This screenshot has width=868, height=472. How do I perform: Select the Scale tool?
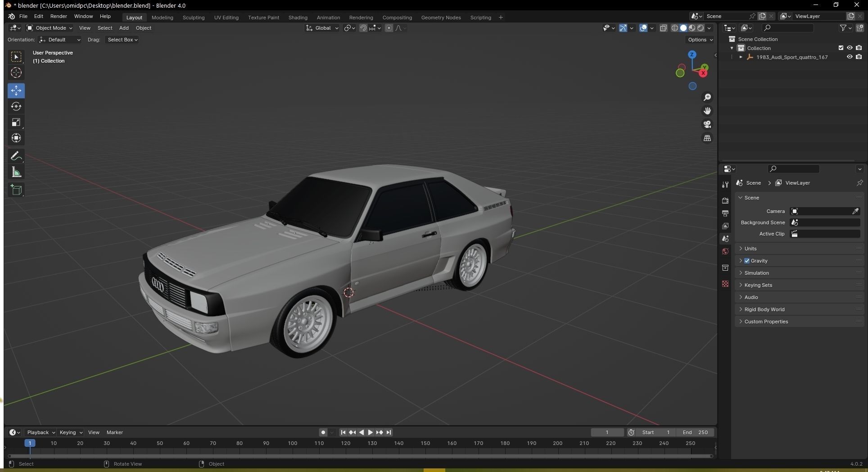pos(16,123)
